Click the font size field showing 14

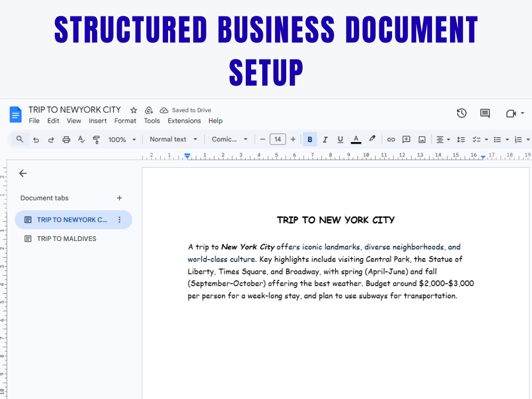[278, 139]
